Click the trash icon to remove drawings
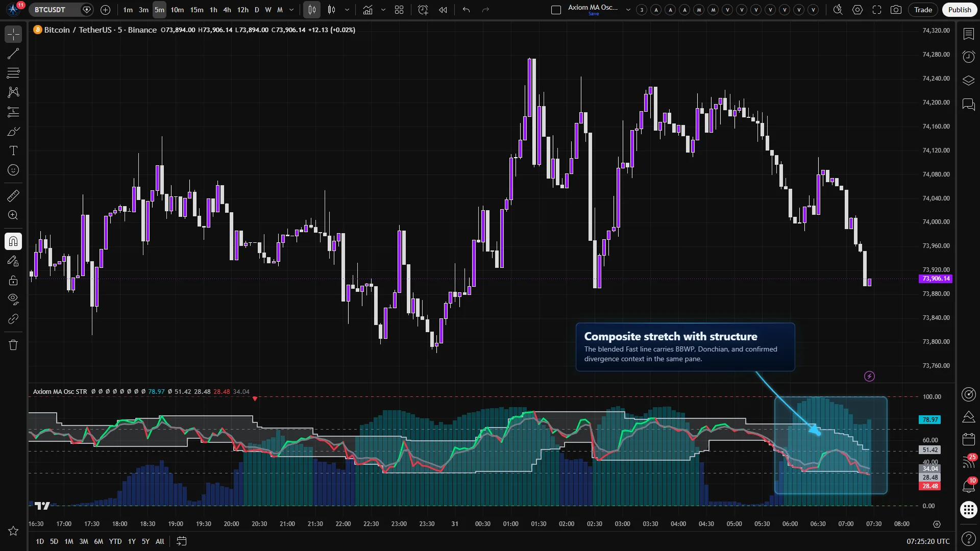Image resolution: width=980 pixels, height=551 pixels. (x=13, y=345)
